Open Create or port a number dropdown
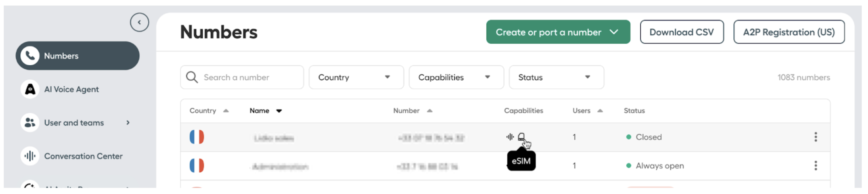This screenshot has height=194, width=868. [x=558, y=32]
